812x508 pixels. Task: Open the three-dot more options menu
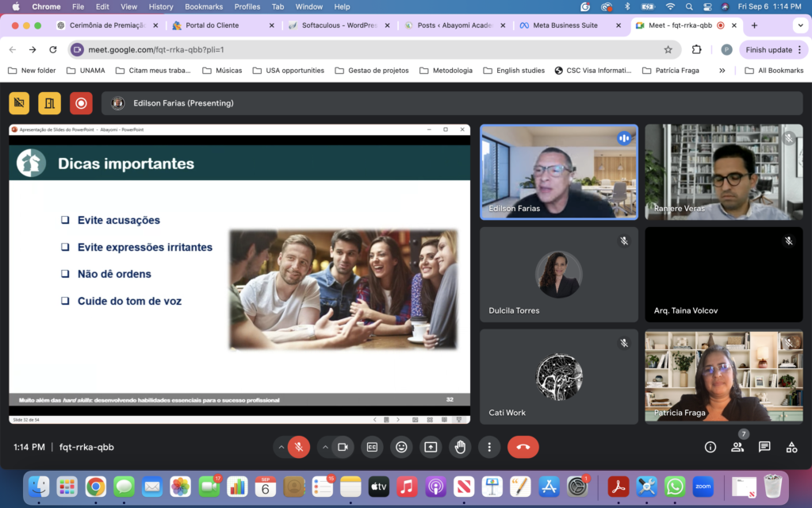click(489, 447)
